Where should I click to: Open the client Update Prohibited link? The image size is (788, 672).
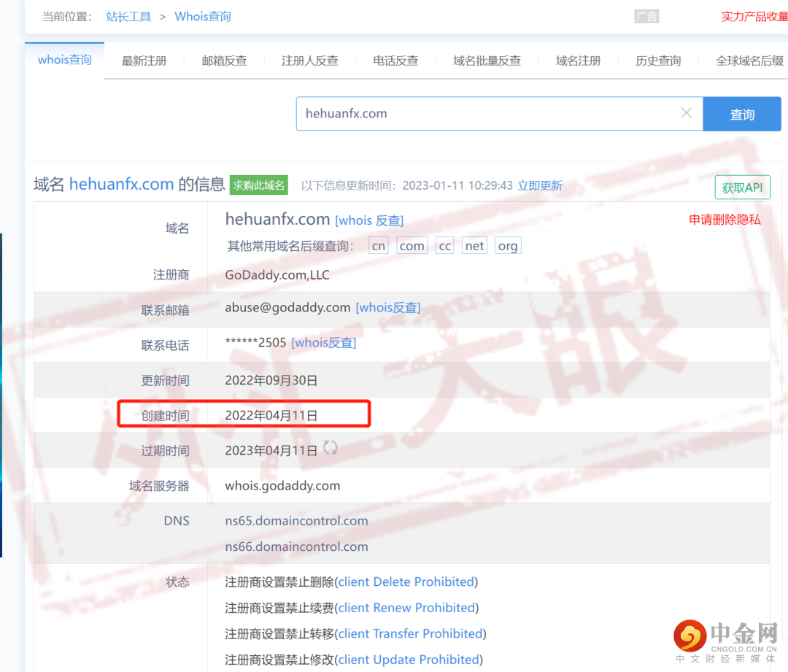[409, 660]
